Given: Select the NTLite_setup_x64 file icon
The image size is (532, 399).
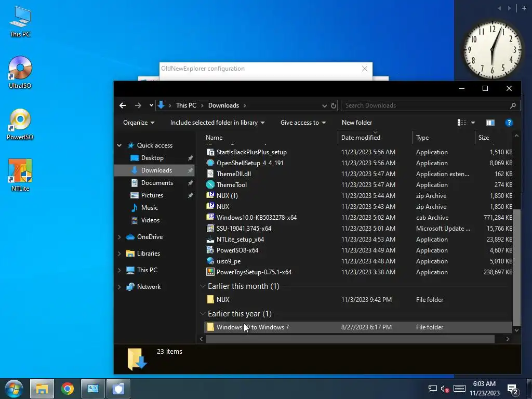Looking at the screenshot, I should 210,239.
